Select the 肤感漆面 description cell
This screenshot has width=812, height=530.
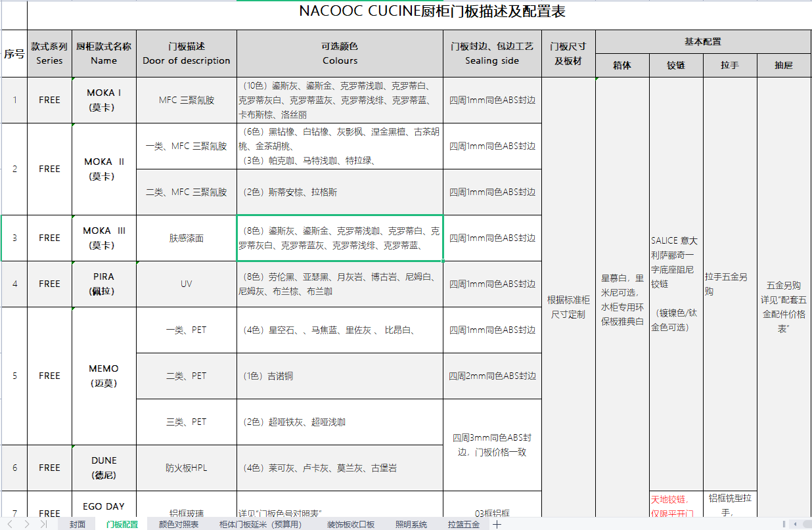click(187, 238)
